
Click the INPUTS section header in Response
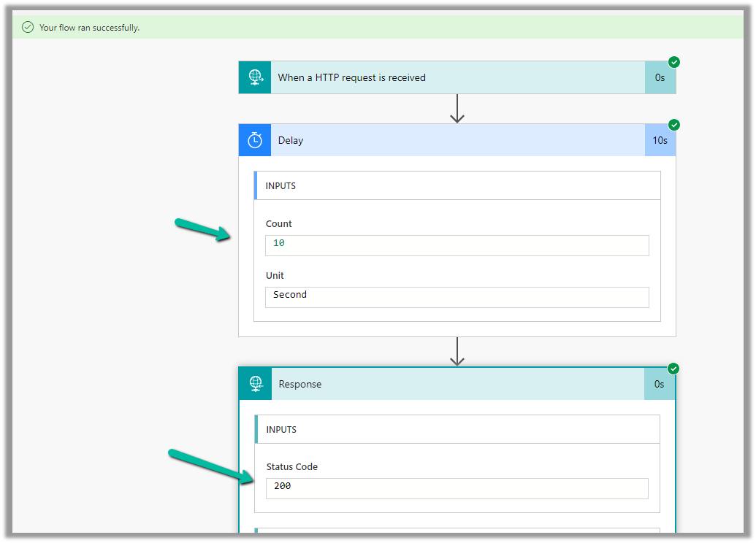[457, 429]
